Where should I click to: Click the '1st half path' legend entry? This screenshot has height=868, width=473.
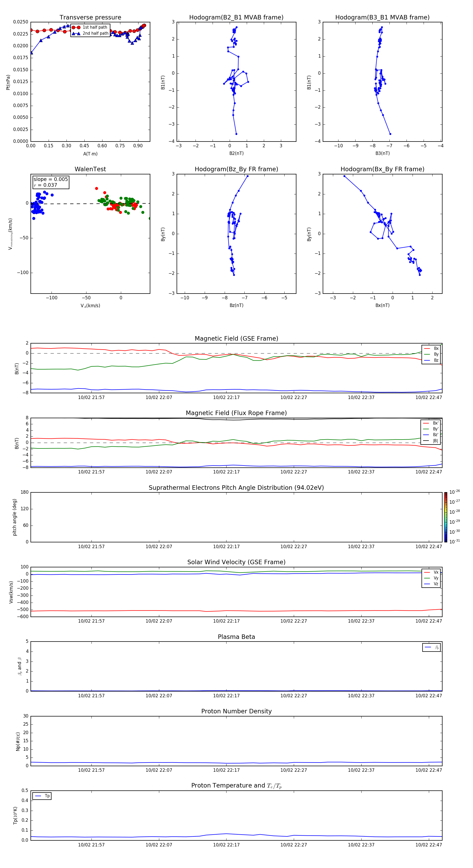[x=90, y=27]
